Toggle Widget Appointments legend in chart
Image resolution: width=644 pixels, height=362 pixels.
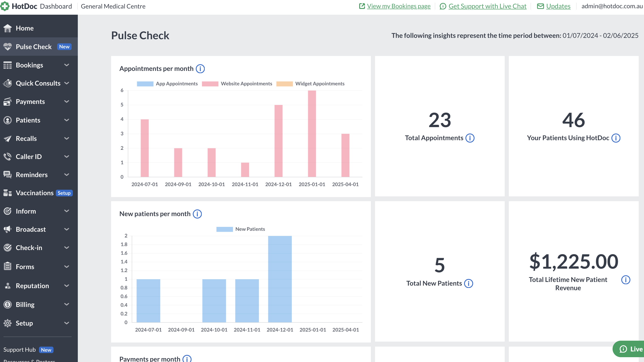click(310, 84)
